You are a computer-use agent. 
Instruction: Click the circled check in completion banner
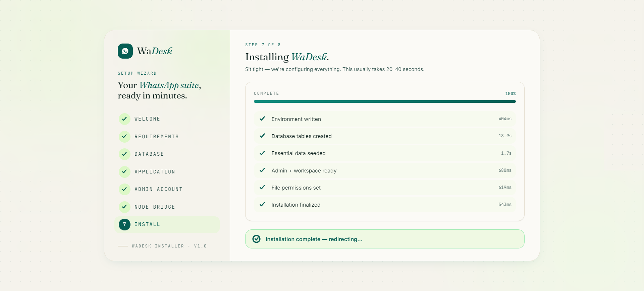click(256, 239)
